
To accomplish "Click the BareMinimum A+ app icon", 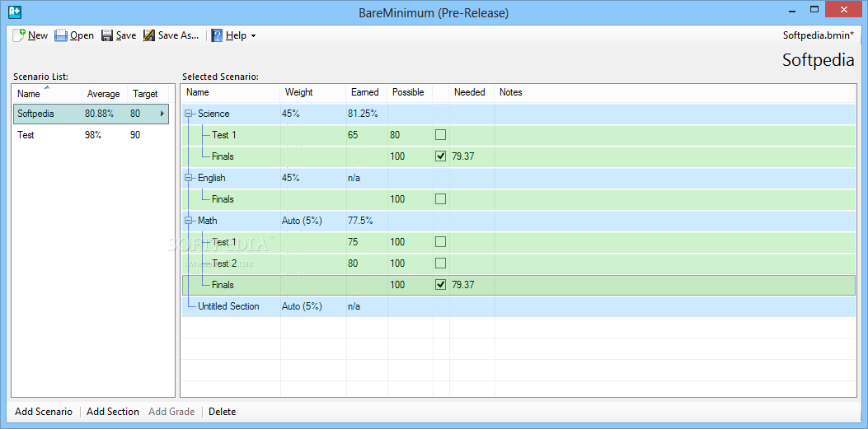I will 16,11.
